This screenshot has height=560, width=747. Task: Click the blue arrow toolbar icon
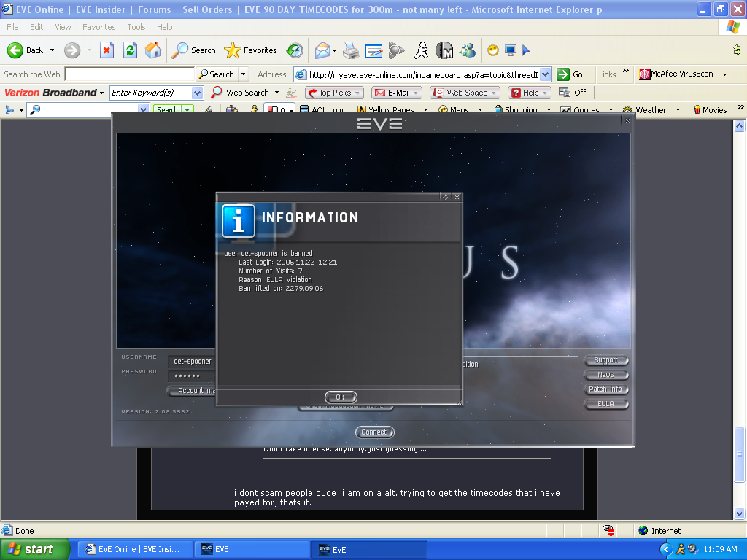coord(527,50)
